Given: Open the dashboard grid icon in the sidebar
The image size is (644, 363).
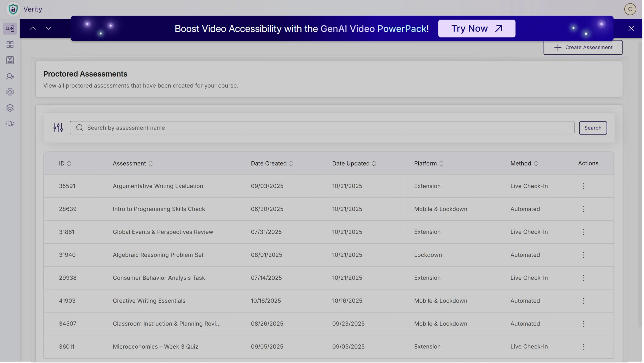Looking at the screenshot, I should (x=10, y=44).
